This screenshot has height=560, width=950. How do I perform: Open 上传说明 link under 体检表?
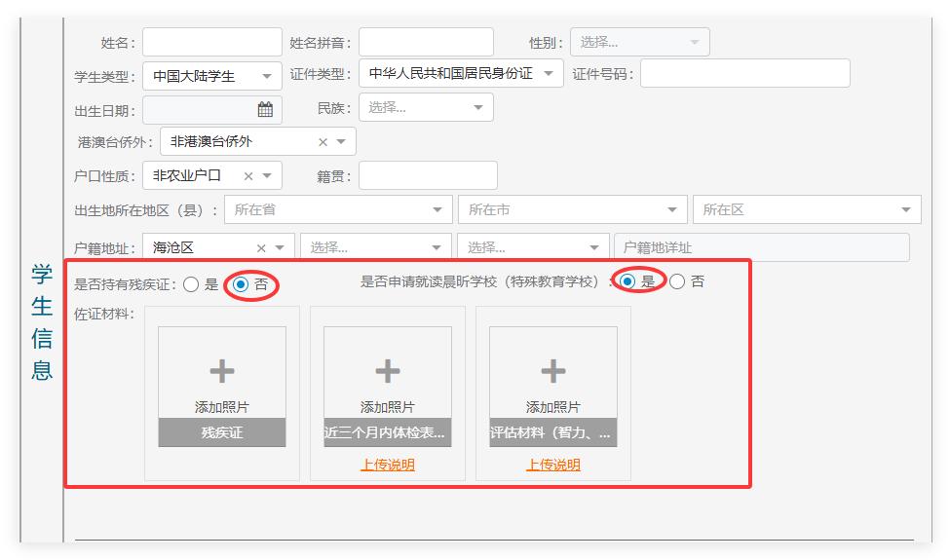(388, 465)
